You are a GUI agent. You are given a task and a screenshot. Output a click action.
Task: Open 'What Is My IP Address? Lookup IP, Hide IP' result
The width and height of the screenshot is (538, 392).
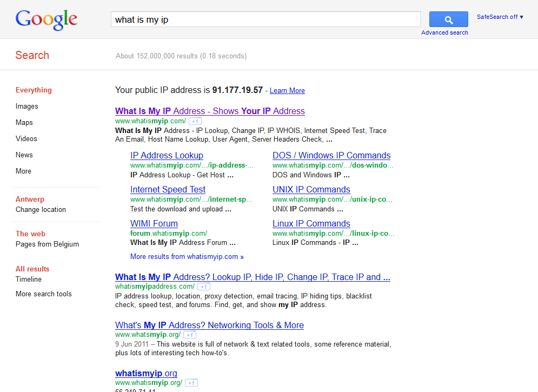pyautogui.click(x=253, y=277)
